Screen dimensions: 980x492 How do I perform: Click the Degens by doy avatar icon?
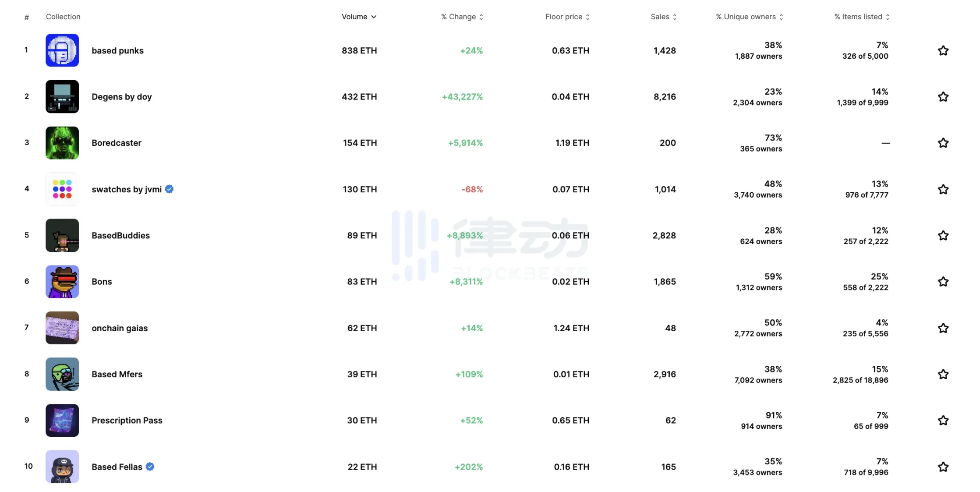click(62, 96)
